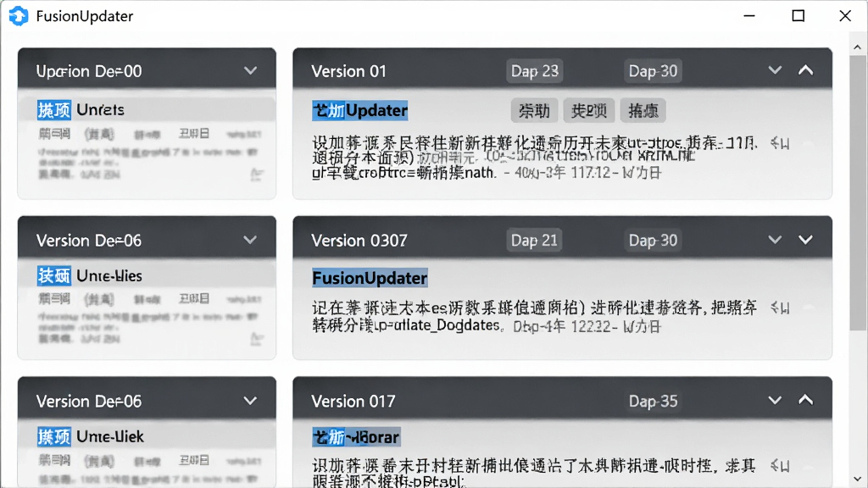
Task: Collapse Version 017 using its up chevron
Action: [x=806, y=400]
